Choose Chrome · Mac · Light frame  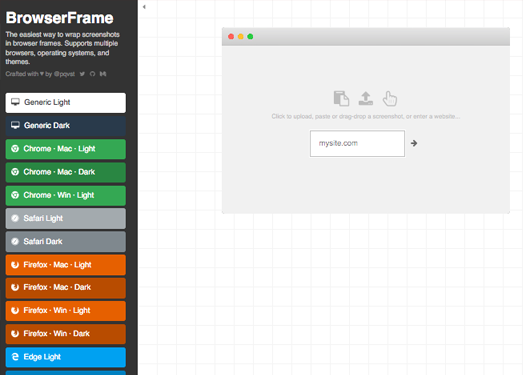(66, 149)
